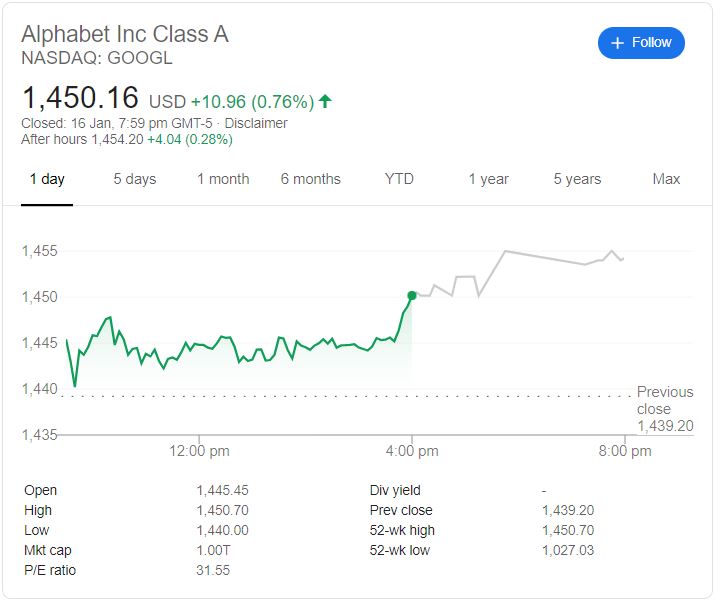The width and height of the screenshot is (716, 600).
Task: Select the 1 day tab
Action: [x=47, y=179]
